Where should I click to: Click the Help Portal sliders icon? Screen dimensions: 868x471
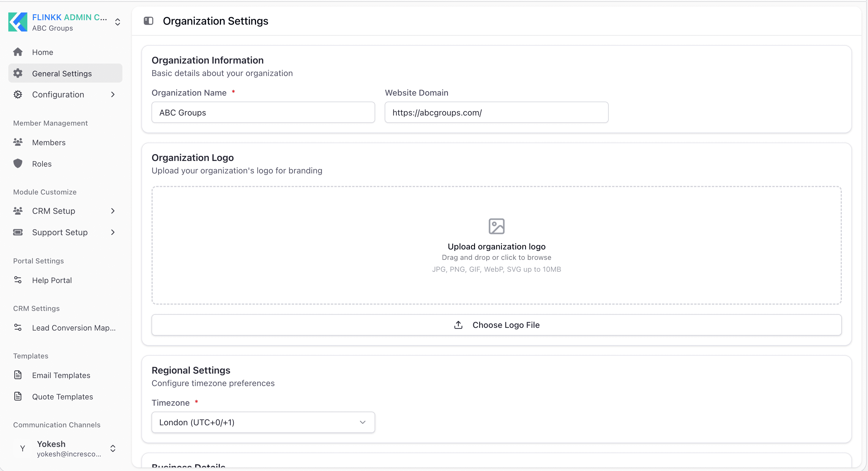click(x=18, y=280)
